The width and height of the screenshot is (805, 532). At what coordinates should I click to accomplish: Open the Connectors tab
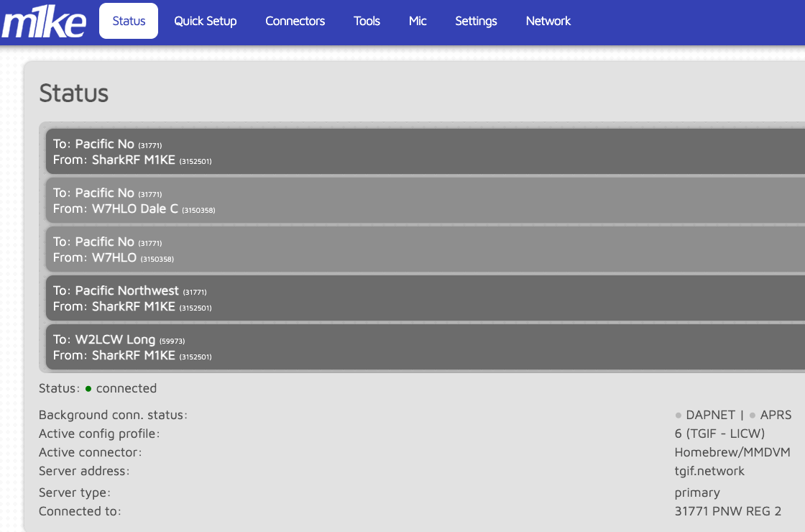[295, 21]
